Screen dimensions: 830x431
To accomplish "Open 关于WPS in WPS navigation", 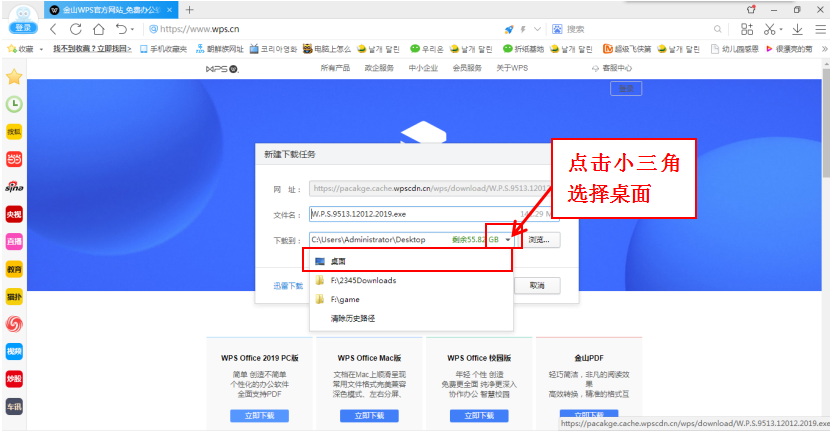I will tap(512, 68).
